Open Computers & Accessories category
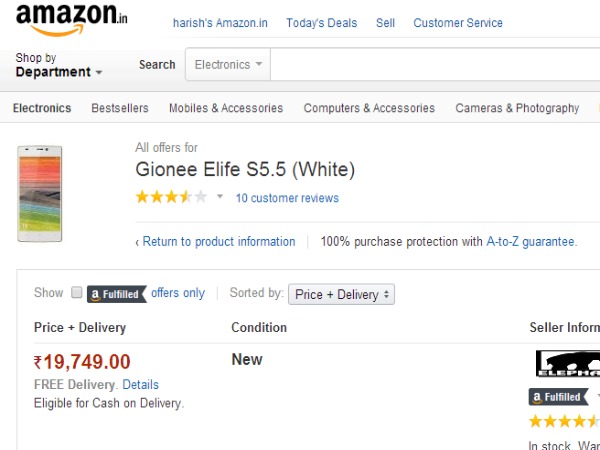The image size is (600, 450). pyautogui.click(x=369, y=108)
